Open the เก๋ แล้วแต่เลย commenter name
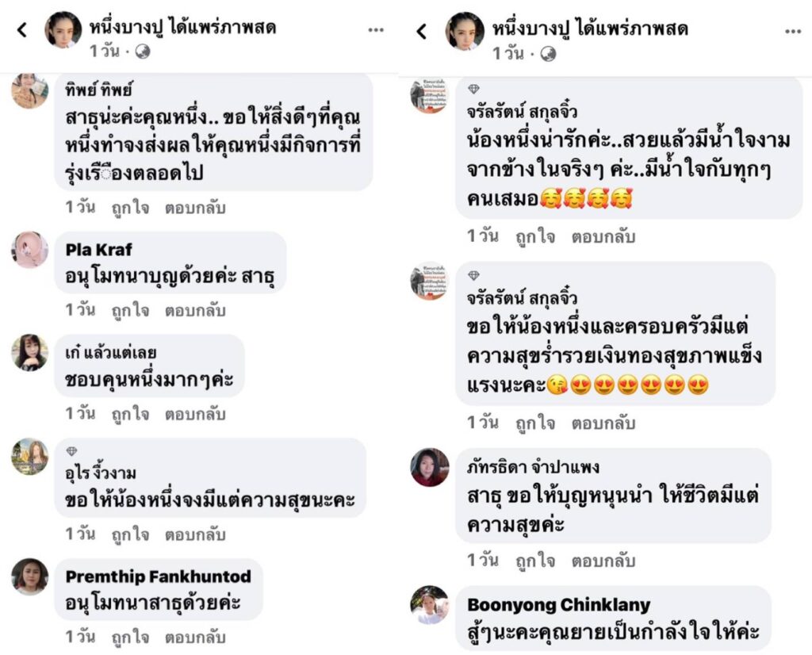 click(x=111, y=353)
